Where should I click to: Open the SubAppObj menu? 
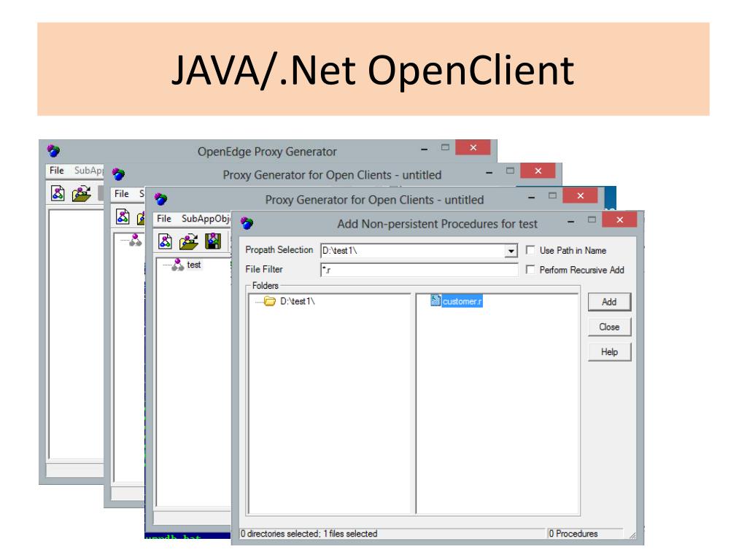click(x=206, y=219)
